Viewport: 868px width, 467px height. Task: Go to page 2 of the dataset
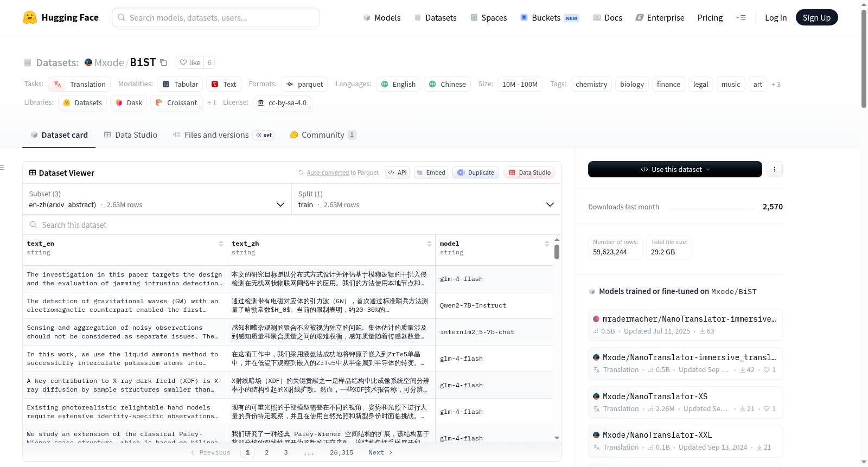coord(266,452)
